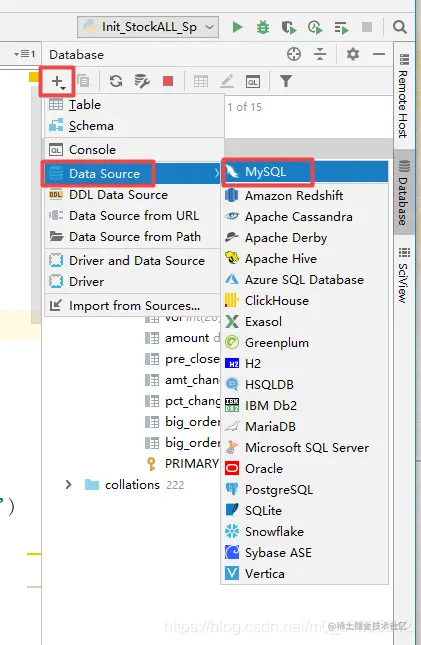The width and height of the screenshot is (421, 645).
Task: Select IBM Db2 data source
Action: (305, 406)
